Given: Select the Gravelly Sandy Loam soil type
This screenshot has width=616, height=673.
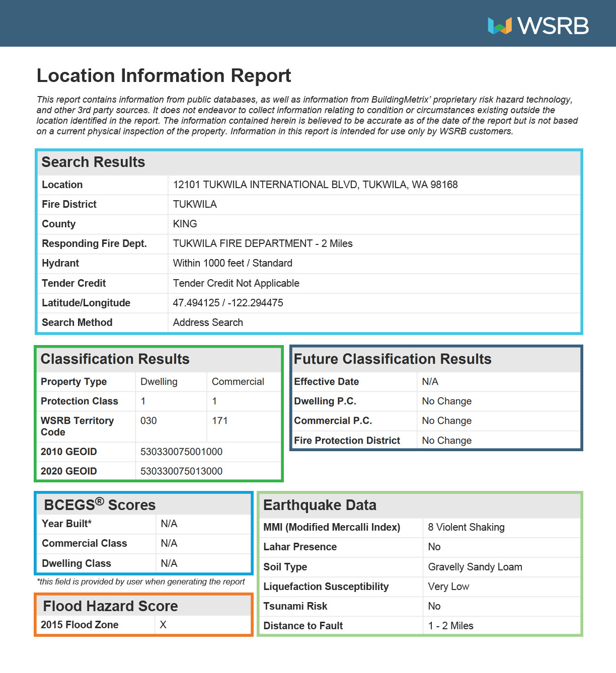Looking at the screenshot, I should 475,567.
